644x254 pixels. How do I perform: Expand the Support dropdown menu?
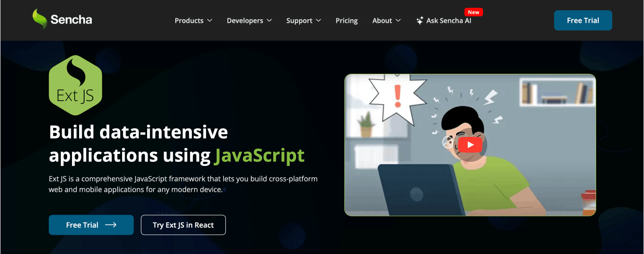(x=304, y=21)
